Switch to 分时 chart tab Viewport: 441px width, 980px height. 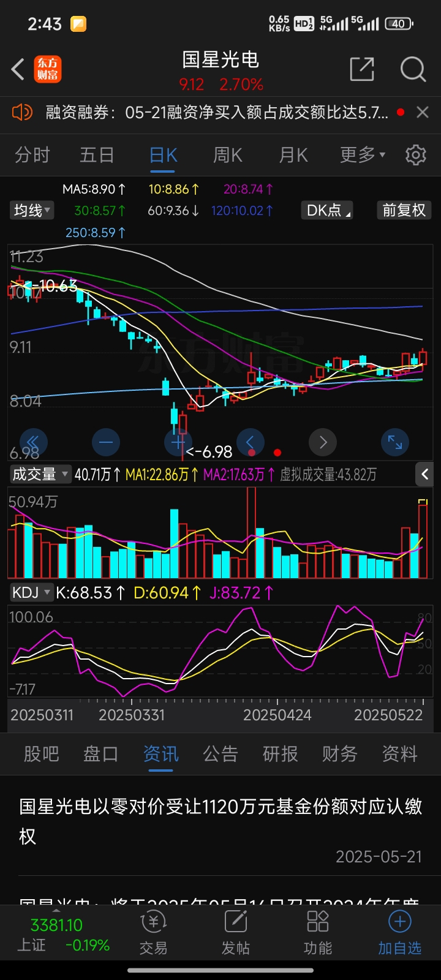click(x=32, y=155)
